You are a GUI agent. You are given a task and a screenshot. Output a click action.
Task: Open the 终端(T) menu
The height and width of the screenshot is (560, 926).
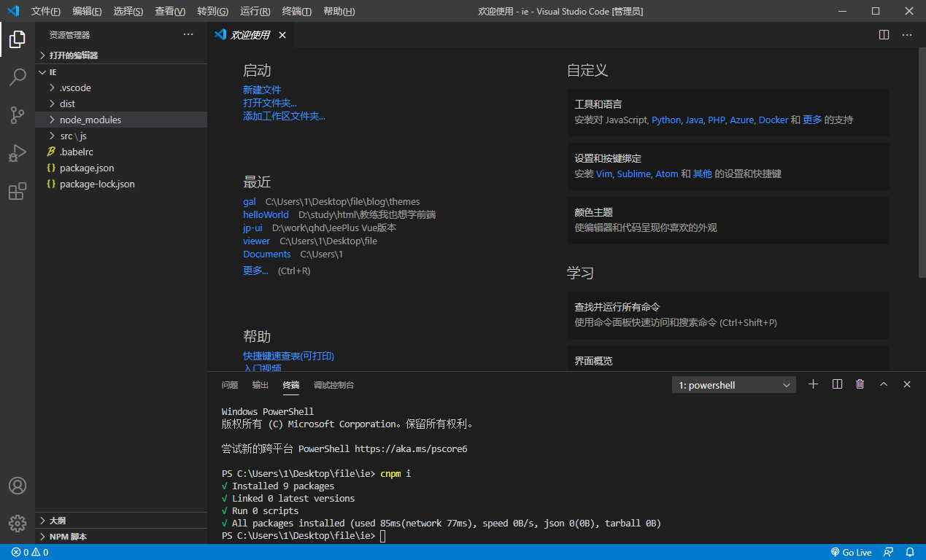pos(296,12)
